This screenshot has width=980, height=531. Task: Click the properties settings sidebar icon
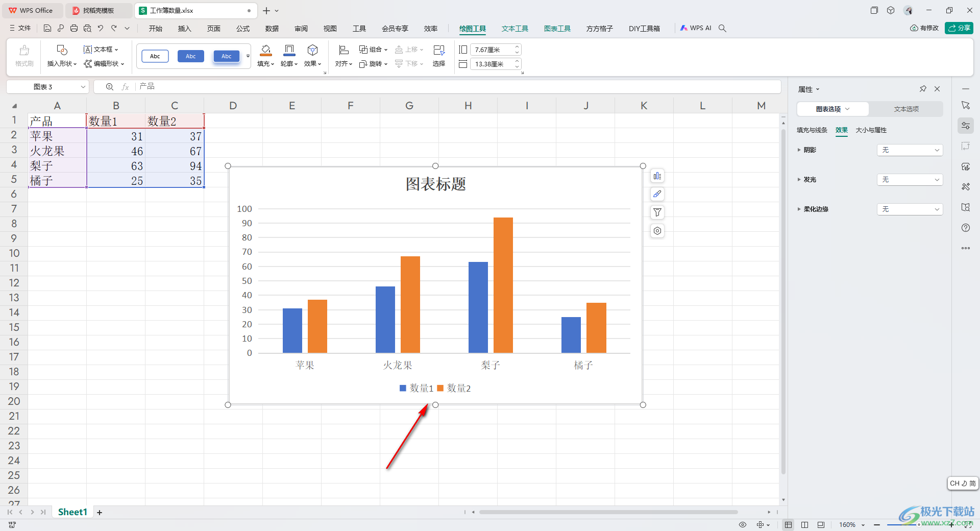click(966, 126)
